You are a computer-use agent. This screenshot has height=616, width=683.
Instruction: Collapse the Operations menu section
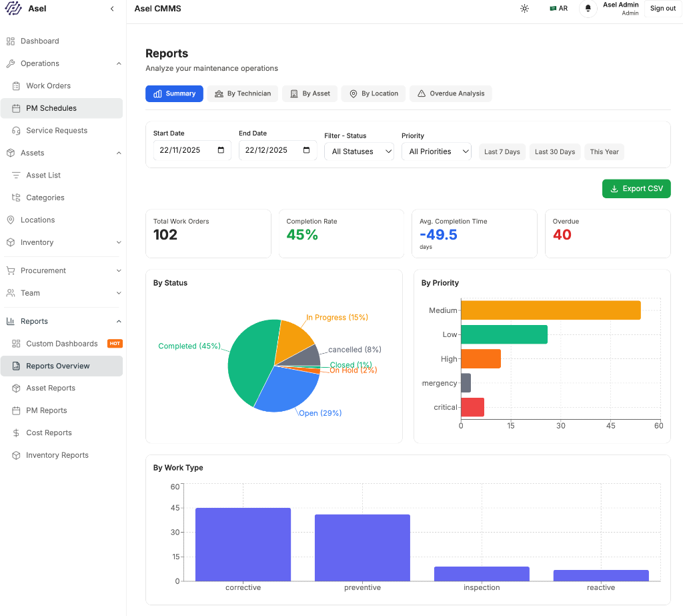[x=119, y=63]
